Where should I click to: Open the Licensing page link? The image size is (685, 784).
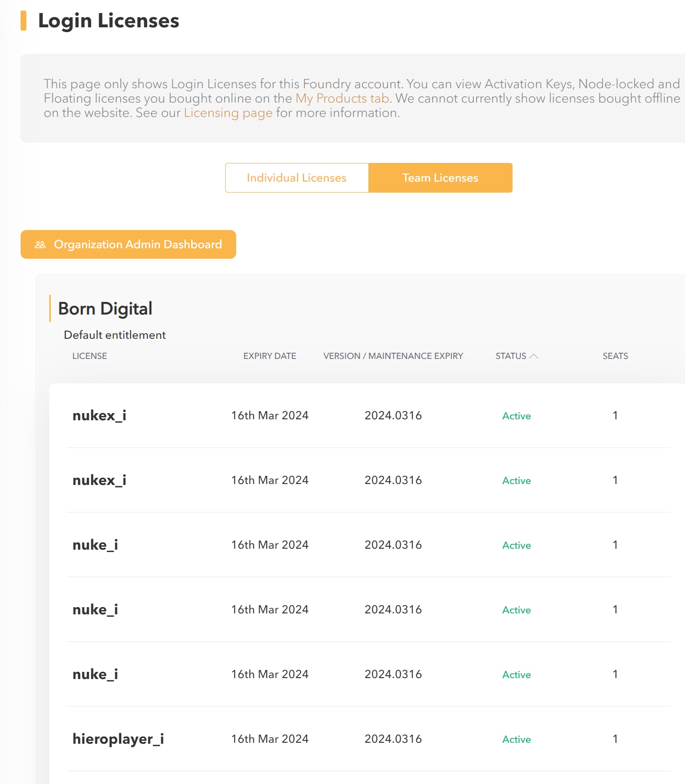[x=228, y=113]
